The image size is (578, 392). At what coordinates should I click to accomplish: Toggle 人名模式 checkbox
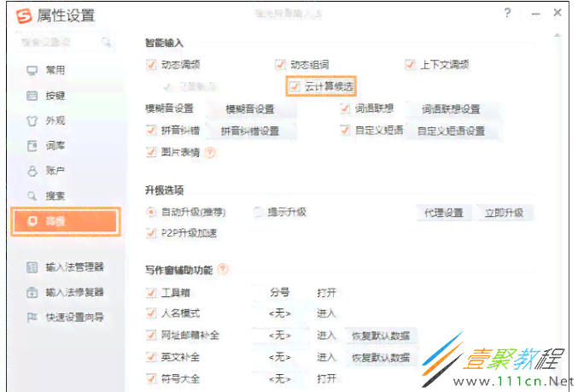(x=151, y=313)
